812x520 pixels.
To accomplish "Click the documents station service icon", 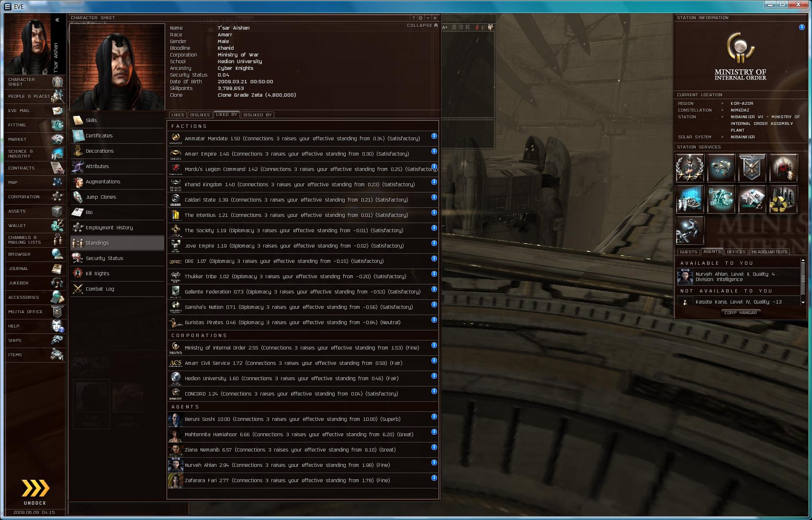I will click(752, 199).
